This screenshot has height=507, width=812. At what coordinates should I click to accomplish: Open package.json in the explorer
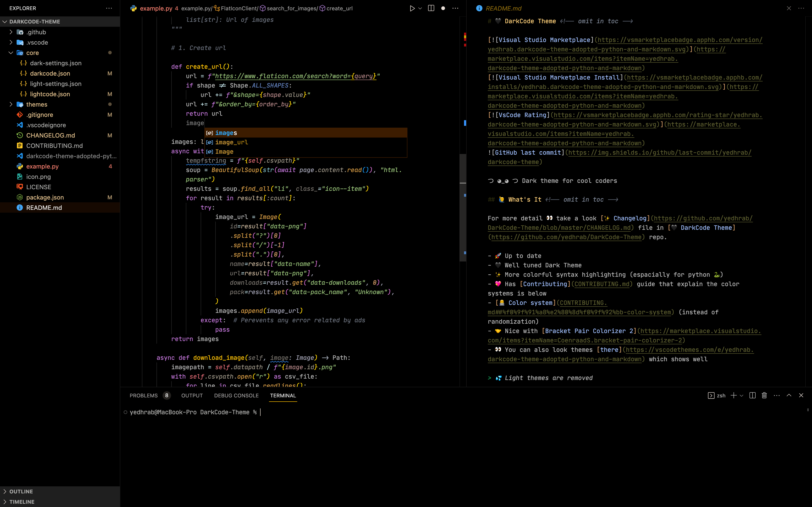(x=45, y=197)
